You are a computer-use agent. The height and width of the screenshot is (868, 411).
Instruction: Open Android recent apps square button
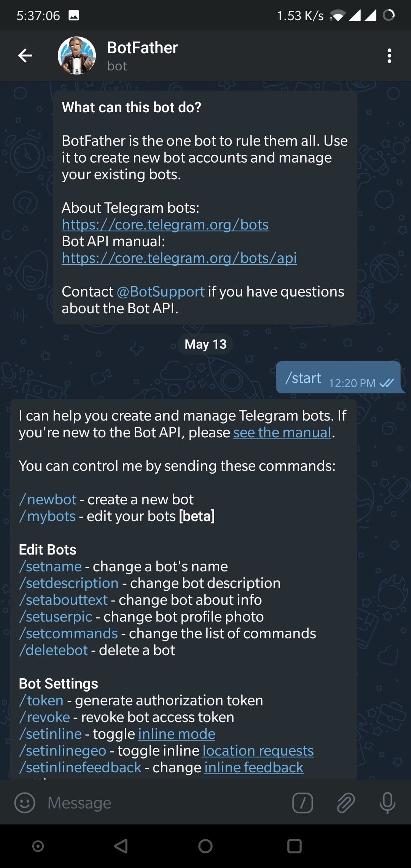click(x=294, y=846)
